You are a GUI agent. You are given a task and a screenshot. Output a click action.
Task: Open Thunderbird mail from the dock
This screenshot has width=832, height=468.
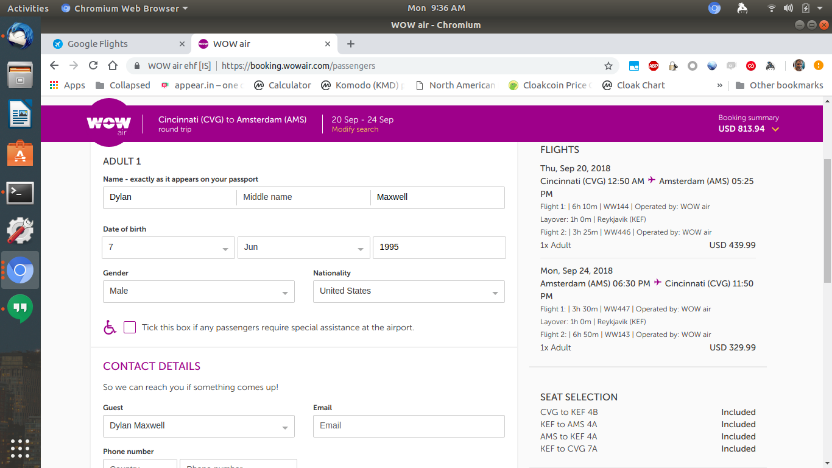[20, 36]
